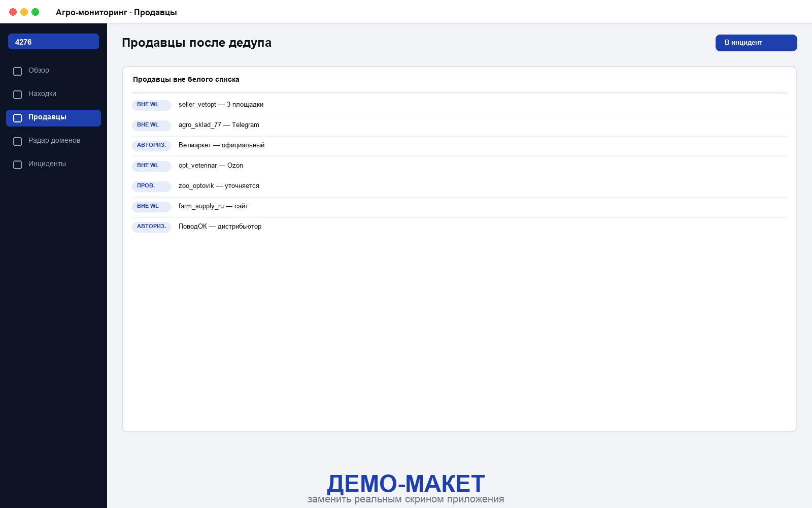
Task: Click ПРОВ. tag of zoo_optovik
Action: point(151,186)
